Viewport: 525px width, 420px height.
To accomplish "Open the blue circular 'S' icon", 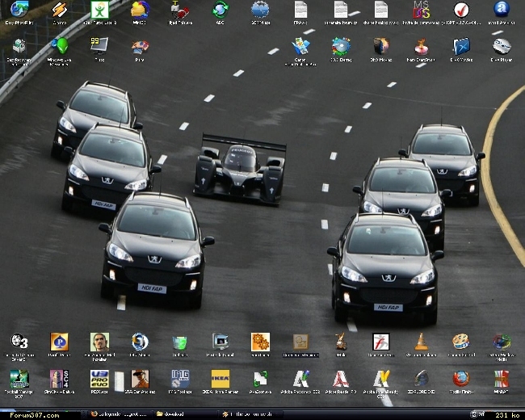I will coord(140,342).
